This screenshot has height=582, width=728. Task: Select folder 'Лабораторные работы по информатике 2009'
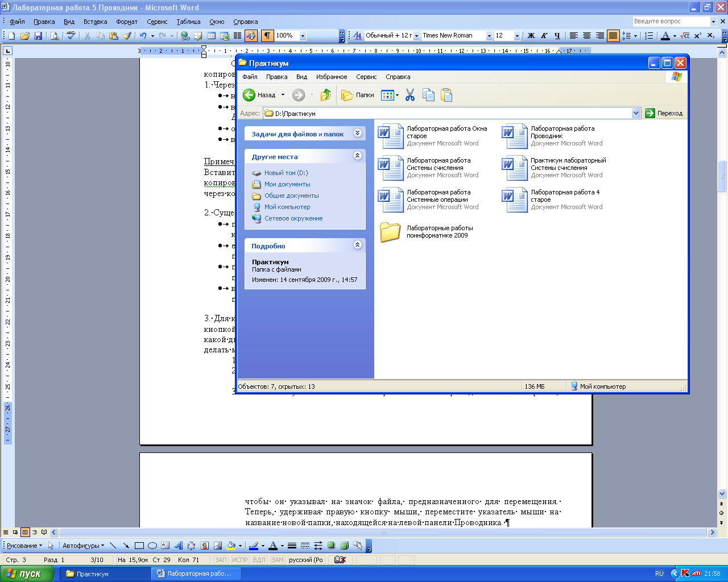pyautogui.click(x=426, y=231)
